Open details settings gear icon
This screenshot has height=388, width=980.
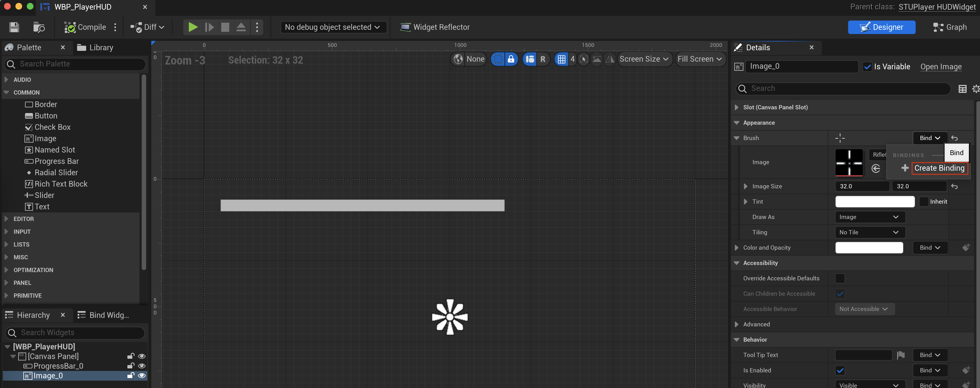pyautogui.click(x=976, y=89)
